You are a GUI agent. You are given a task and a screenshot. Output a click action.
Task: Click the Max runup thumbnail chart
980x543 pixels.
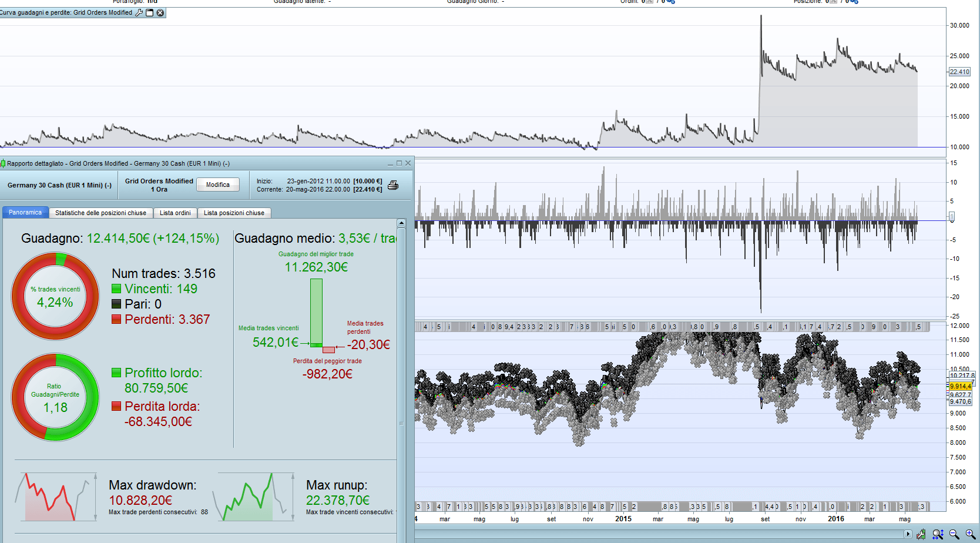253,497
